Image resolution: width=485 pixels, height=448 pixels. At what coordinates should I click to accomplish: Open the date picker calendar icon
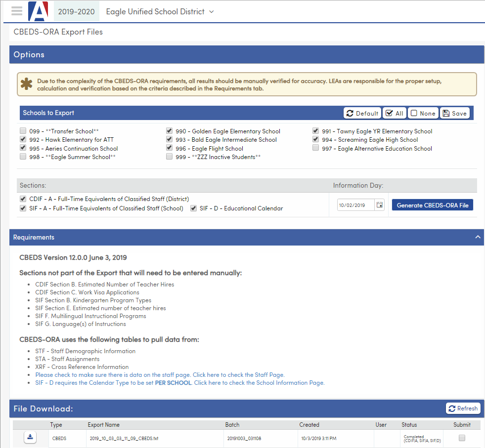tap(380, 204)
